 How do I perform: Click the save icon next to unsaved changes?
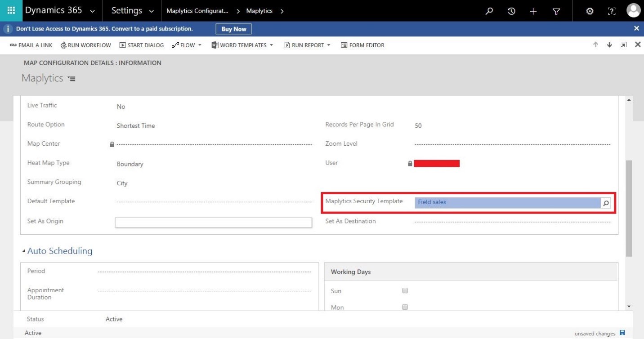tap(622, 333)
